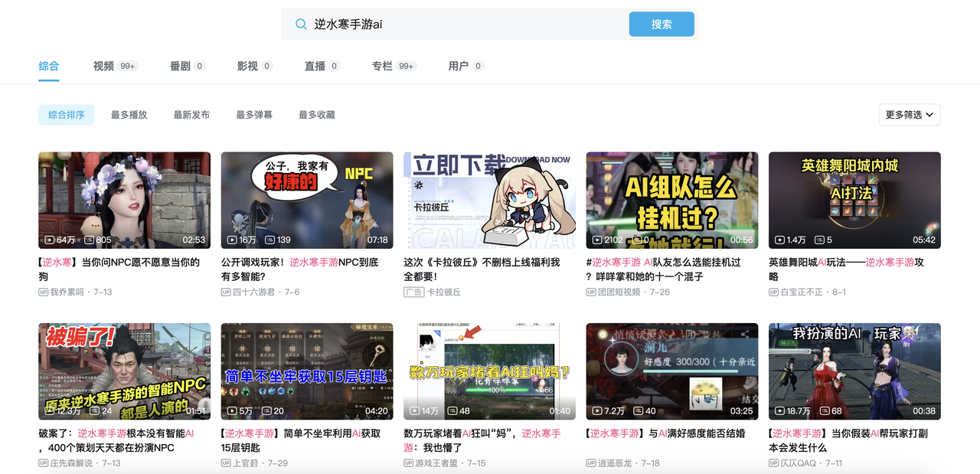Switch to the 专栏 tab

tap(382, 66)
